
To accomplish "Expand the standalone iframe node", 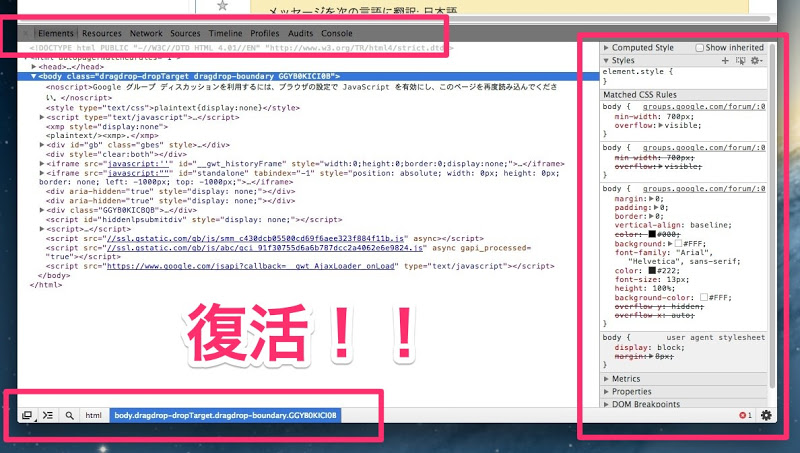I will [x=42, y=173].
